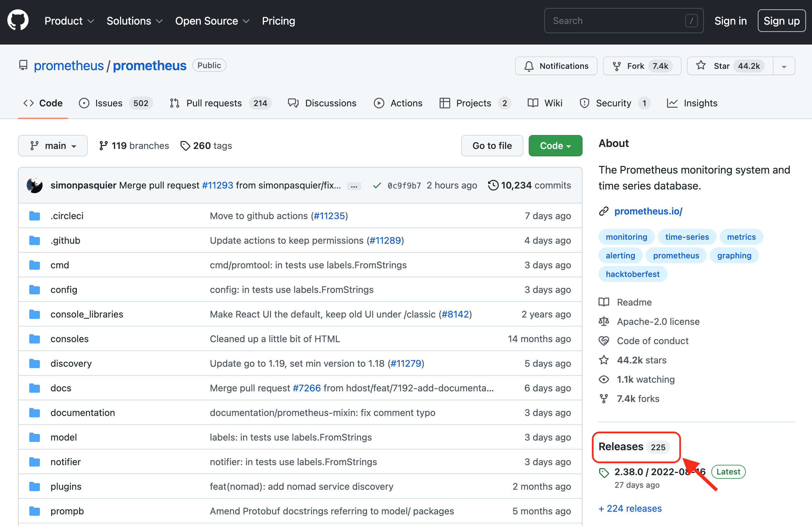Click the discovery folder icon

pos(35,363)
